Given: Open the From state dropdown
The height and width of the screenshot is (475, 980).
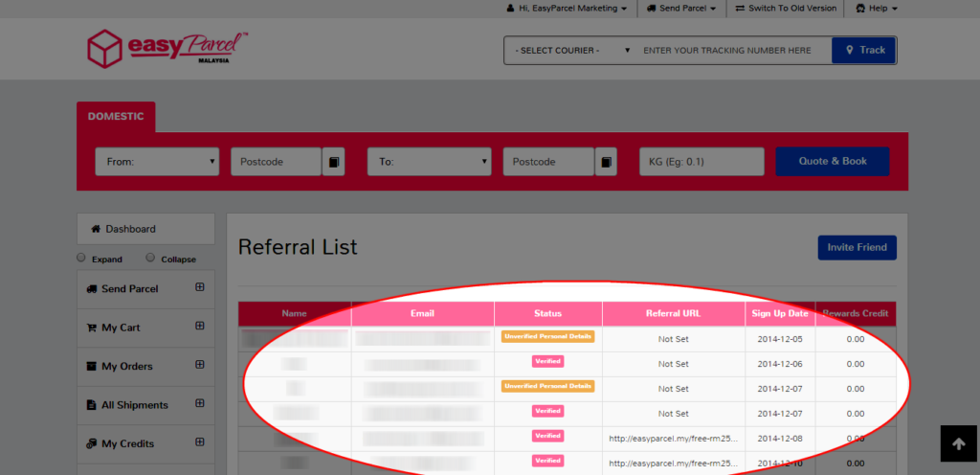Looking at the screenshot, I should tap(157, 162).
